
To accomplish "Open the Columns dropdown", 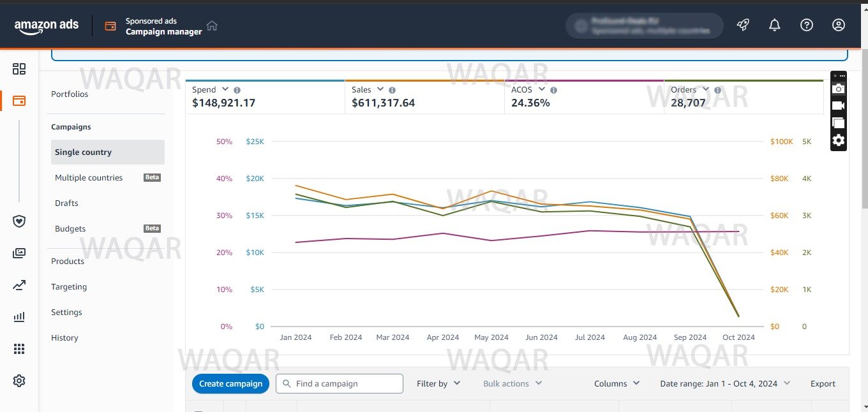I will point(617,383).
